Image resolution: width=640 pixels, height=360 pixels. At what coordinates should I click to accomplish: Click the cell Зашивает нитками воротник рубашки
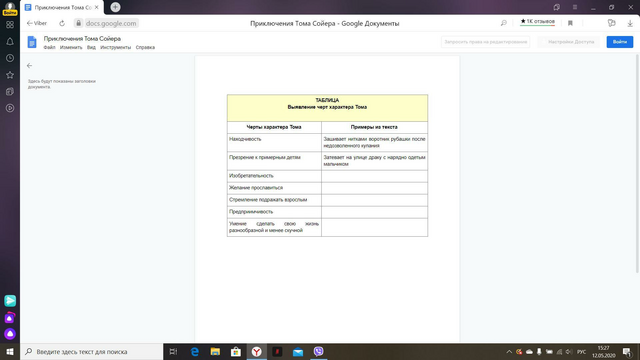click(x=374, y=142)
